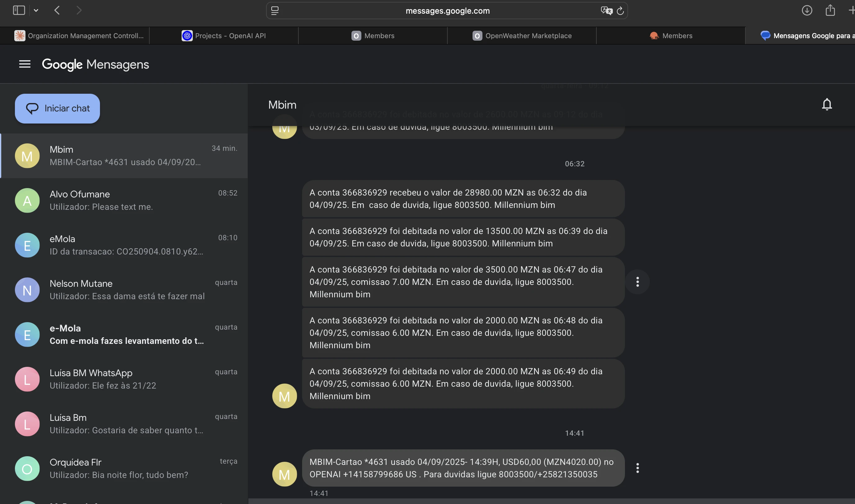The image size is (855, 504).
Task: Reload the page with refresh icon
Action: point(620,11)
